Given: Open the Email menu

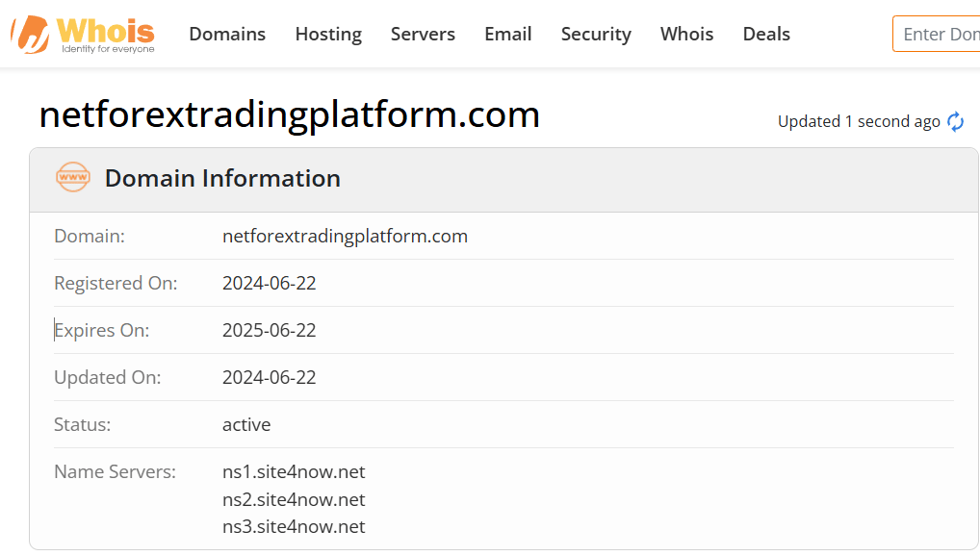Looking at the screenshot, I should pos(508,34).
